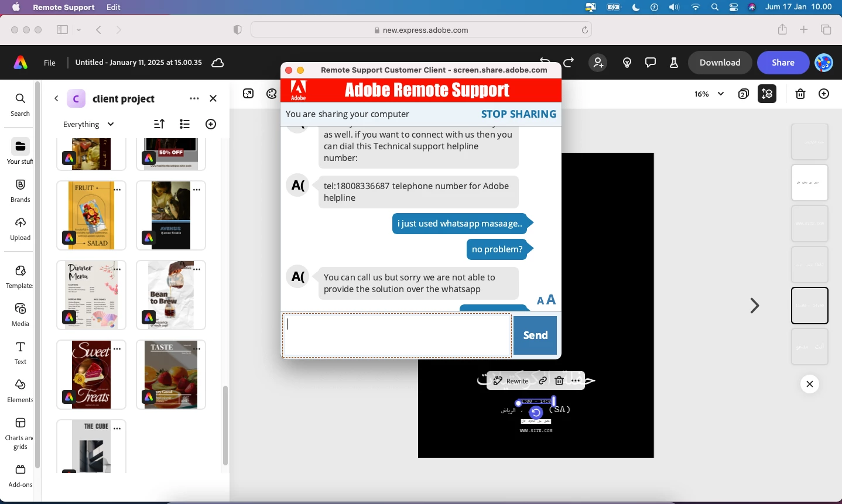Click Safari sidebar toggle icon
842x504 pixels.
pyautogui.click(x=62, y=30)
